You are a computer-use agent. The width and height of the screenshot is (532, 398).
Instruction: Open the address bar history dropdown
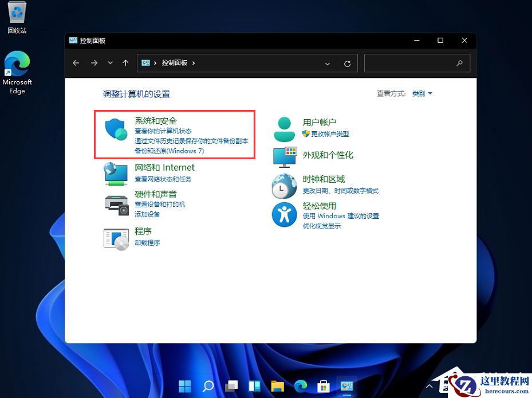(x=327, y=63)
